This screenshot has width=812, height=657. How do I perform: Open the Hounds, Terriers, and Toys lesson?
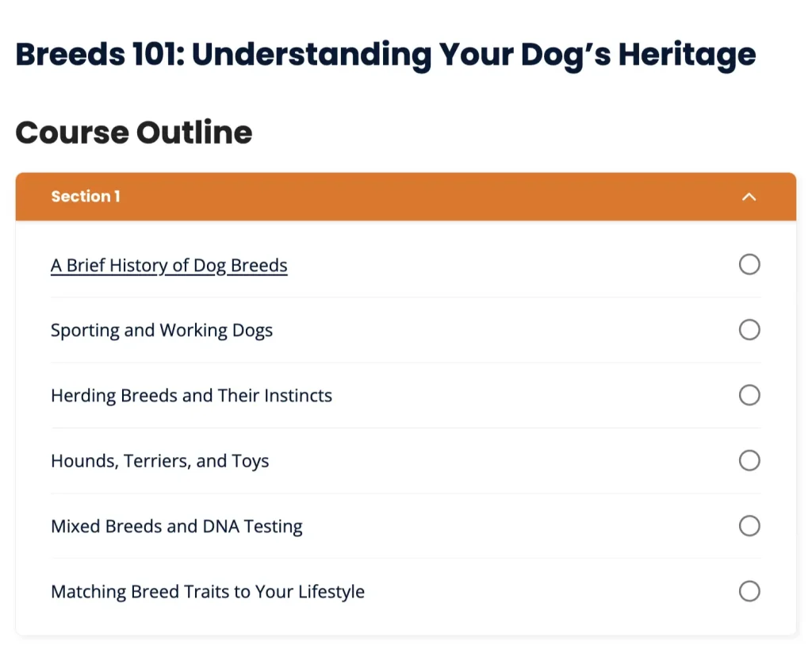[x=159, y=461]
